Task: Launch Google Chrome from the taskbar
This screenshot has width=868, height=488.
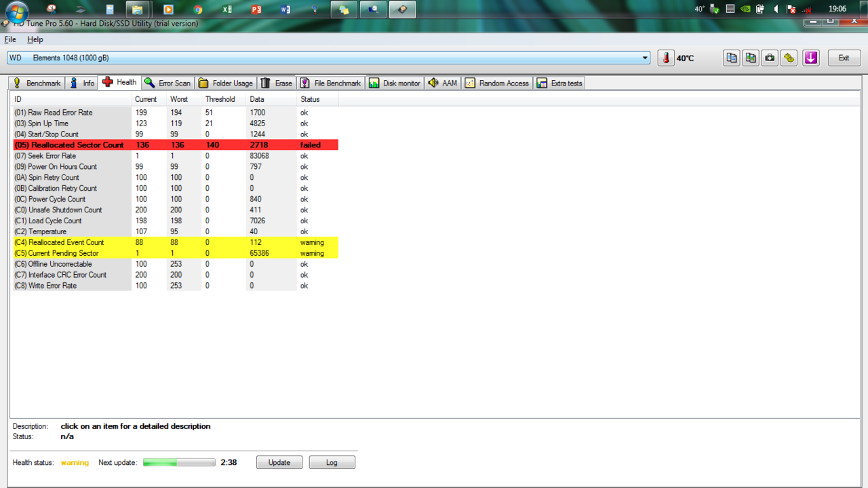Action: (x=198, y=10)
